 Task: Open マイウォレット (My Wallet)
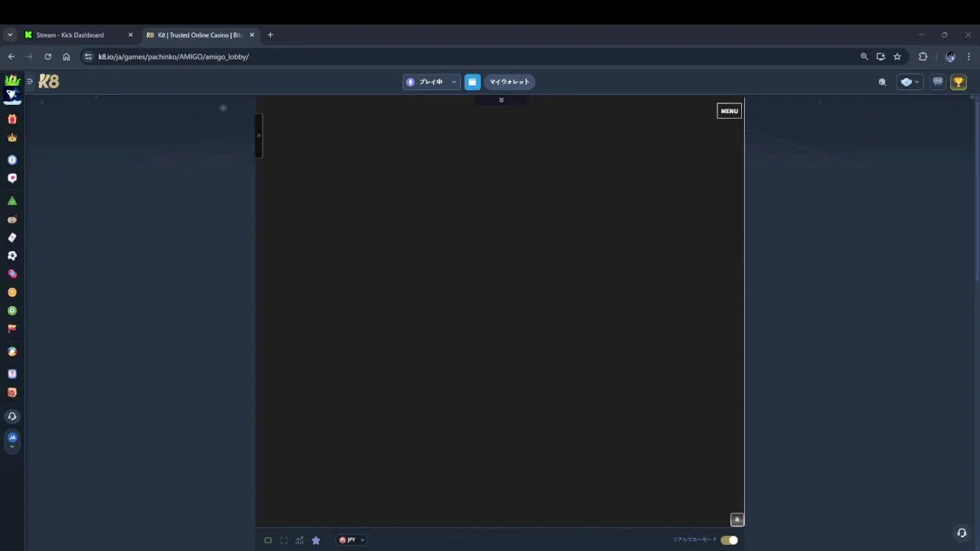pyautogui.click(x=509, y=82)
